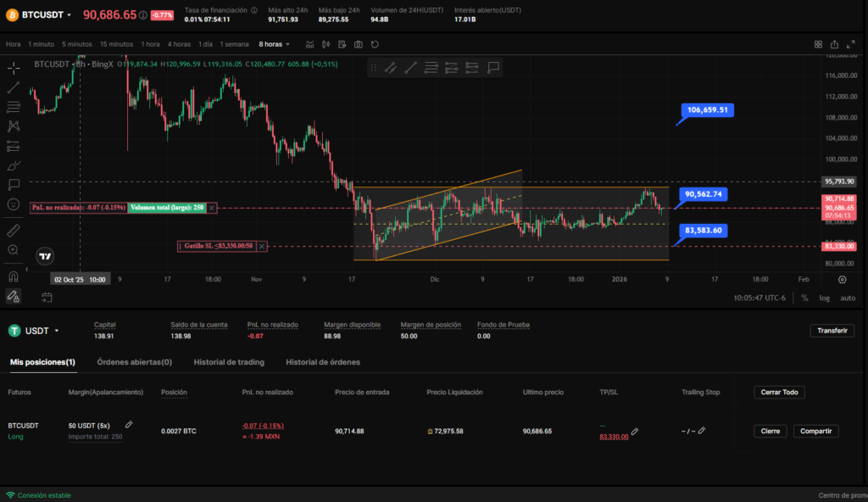Open the measure ruler tool

click(x=14, y=230)
